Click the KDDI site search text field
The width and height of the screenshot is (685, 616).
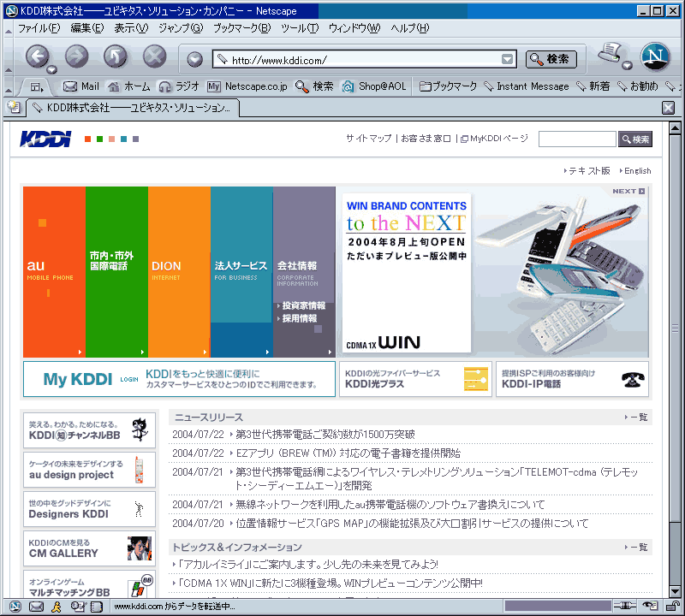577,139
